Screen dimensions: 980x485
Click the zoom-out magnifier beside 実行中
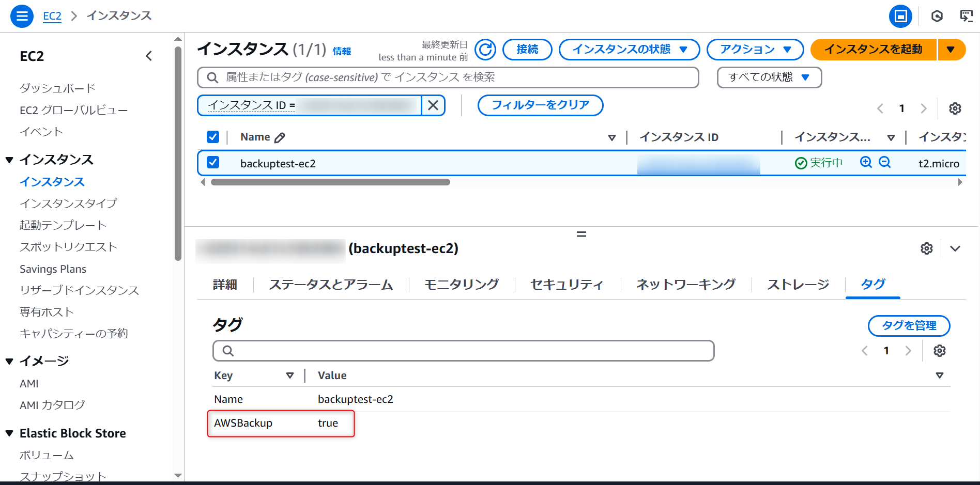(x=885, y=163)
